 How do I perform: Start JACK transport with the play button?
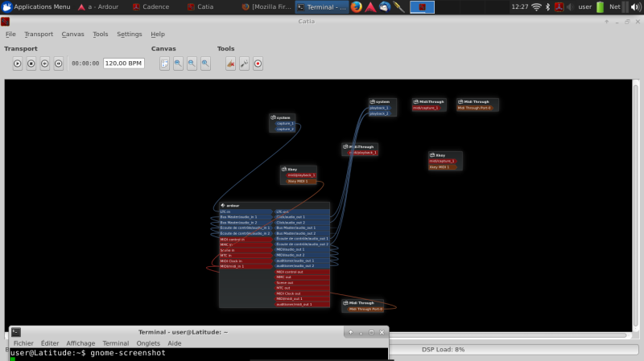pyautogui.click(x=17, y=64)
